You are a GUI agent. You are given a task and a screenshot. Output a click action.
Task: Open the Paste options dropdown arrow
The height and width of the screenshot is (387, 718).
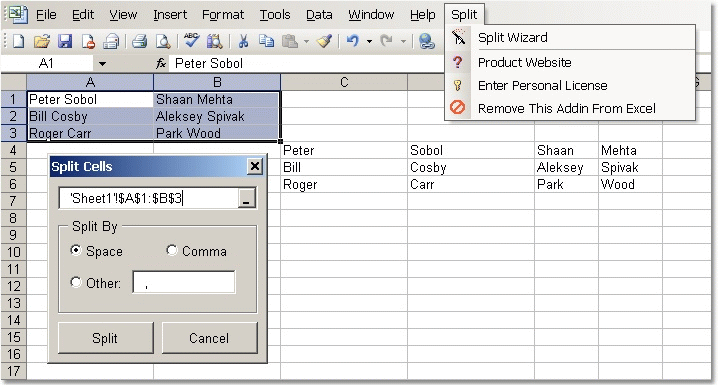306,42
